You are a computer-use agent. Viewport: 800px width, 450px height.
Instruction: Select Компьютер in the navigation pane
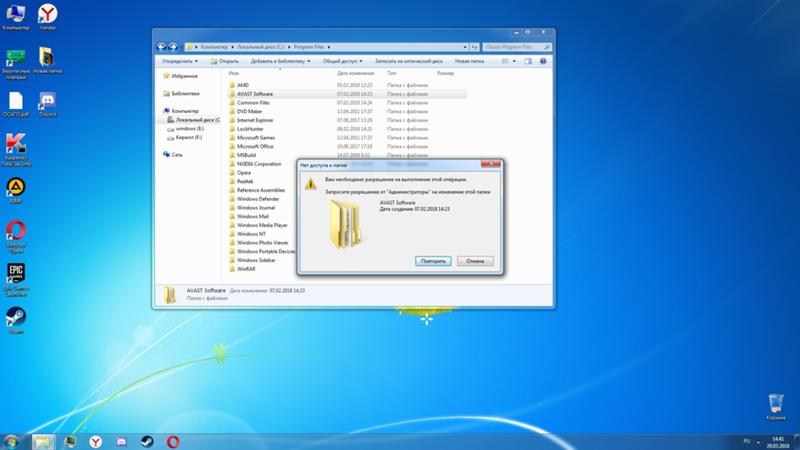(x=185, y=111)
